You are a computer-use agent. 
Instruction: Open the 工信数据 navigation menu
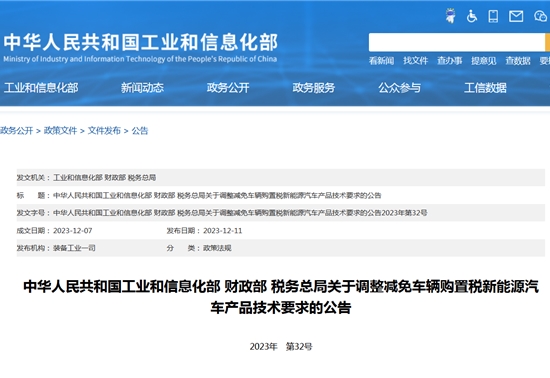(x=485, y=88)
